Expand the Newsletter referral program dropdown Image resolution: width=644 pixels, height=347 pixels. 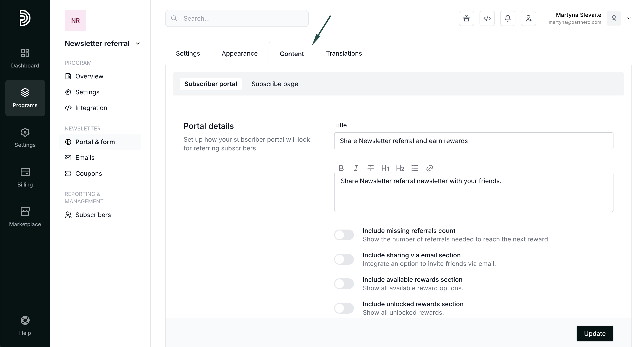(138, 43)
